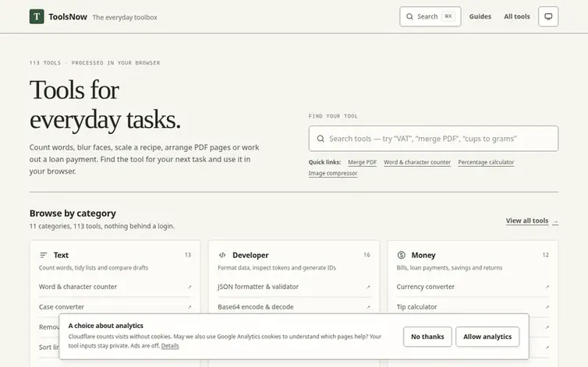The height and width of the screenshot is (367, 588).
Task: Open the Tip calculator tool
Action: [x=473, y=307]
